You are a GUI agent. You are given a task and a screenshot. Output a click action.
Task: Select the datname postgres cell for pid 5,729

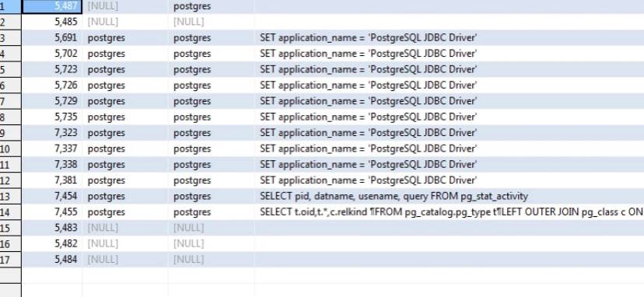click(x=125, y=101)
